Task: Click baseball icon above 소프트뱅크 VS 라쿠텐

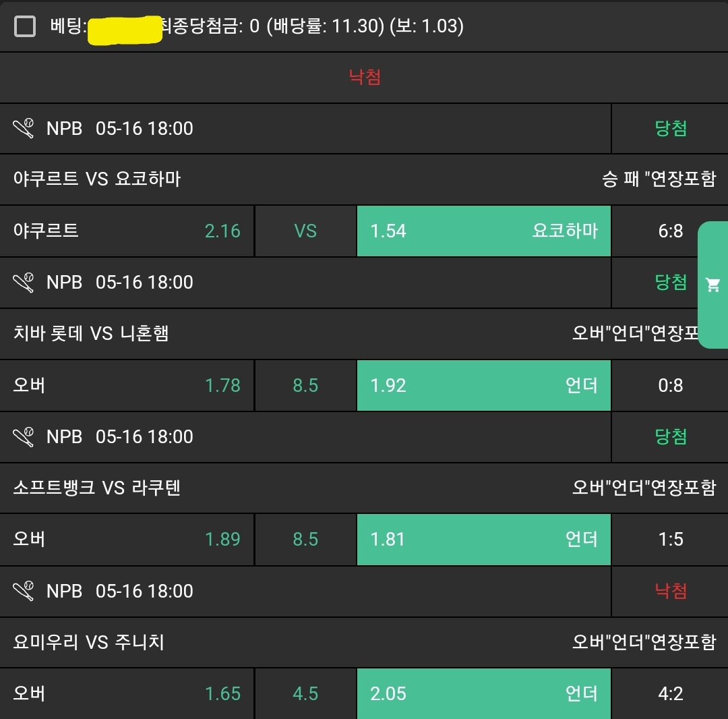Action: [x=24, y=436]
